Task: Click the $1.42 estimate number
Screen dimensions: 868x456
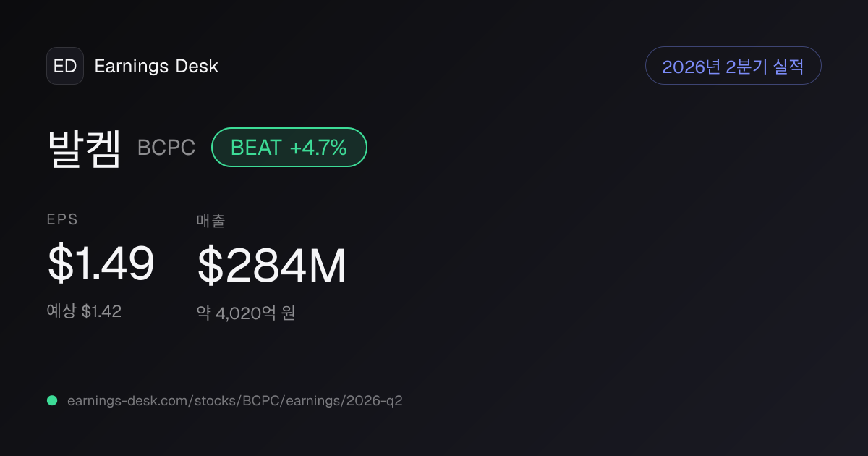Action: click(x=101, y=312)
